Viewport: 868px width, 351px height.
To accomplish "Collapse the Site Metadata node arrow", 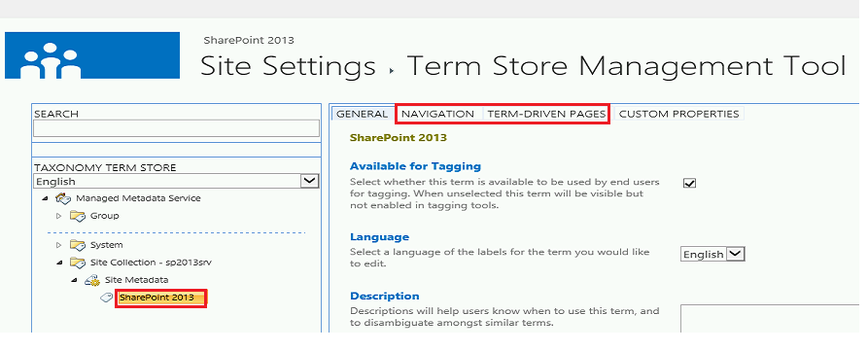I will 74,281.
